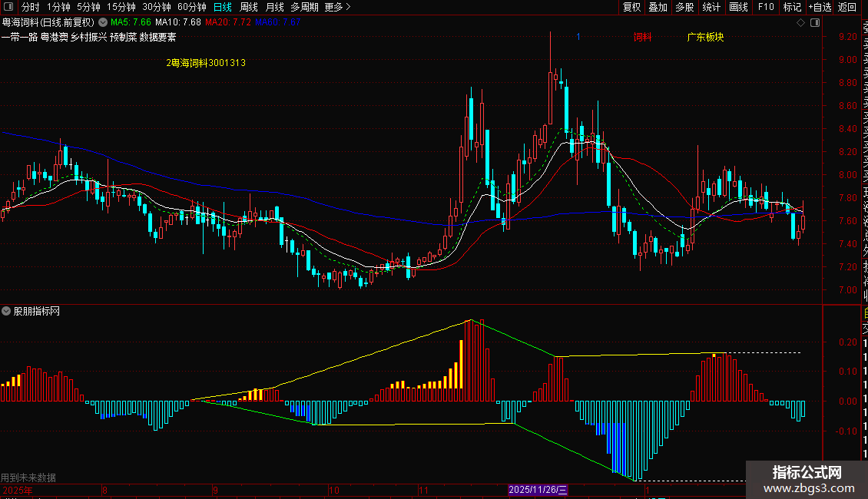Click the blue 1 marker label
Viewport: 868px width, 499px height.
578,37
